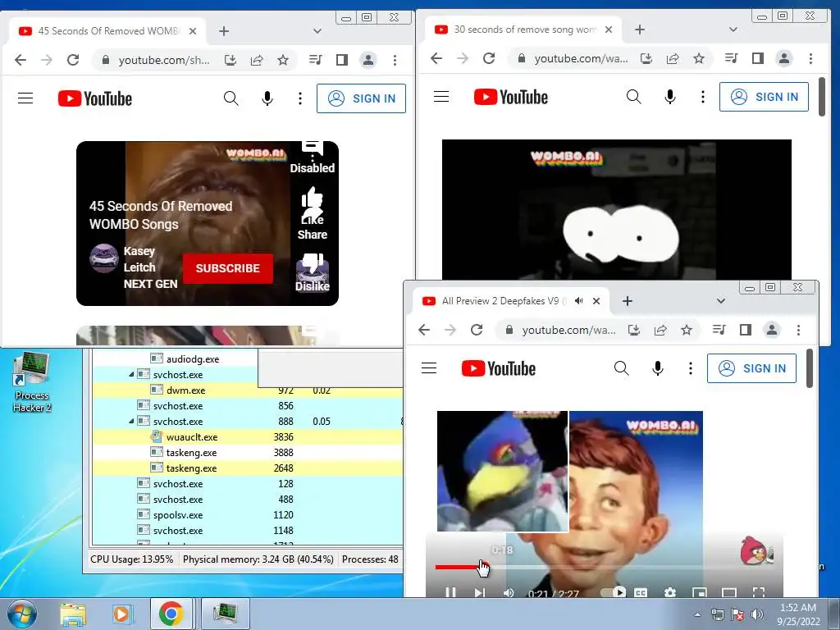
Task: Collapse svchost.exe tree with PID 888
Action: (x=131, y=421)
